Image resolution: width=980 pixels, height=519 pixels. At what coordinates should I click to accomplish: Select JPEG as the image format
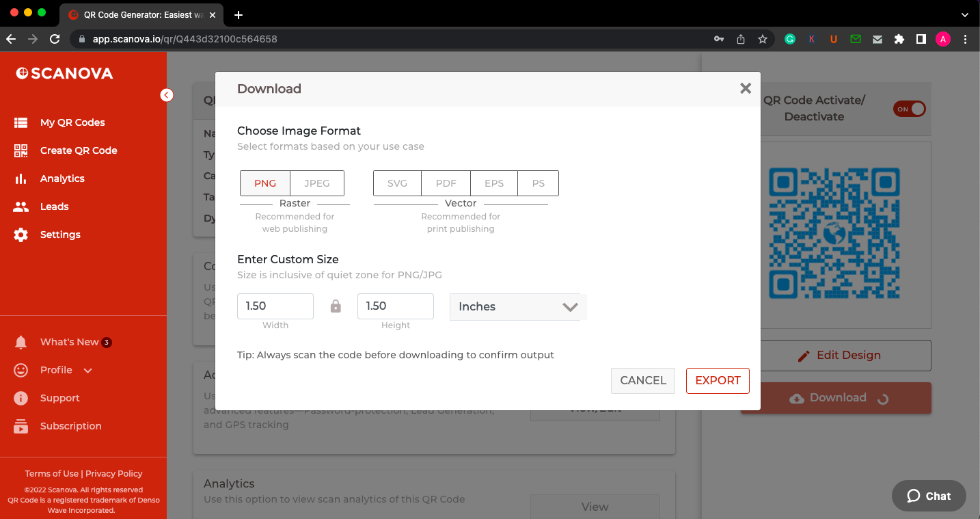click(316, 183)
